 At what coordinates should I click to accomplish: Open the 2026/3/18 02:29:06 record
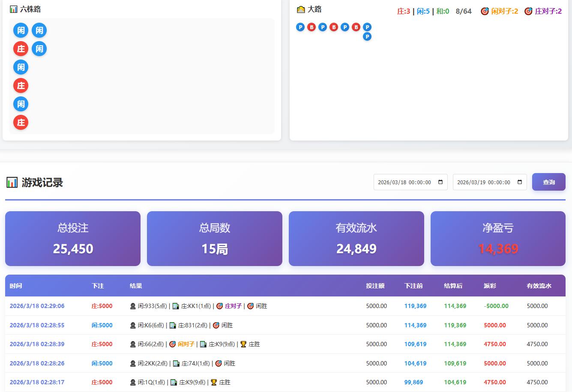37,306
